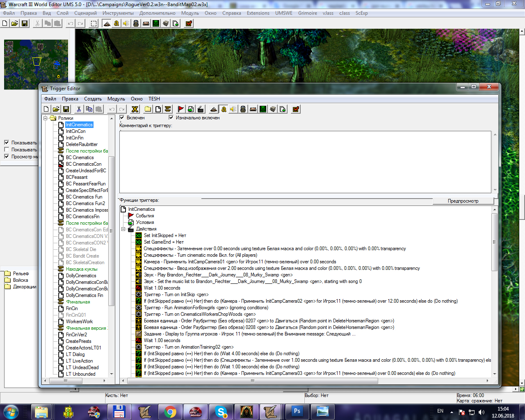This screenshot has width=525, height=420.
Task: Add a new condition with the green arrow icon
Action: coord(191,109)
